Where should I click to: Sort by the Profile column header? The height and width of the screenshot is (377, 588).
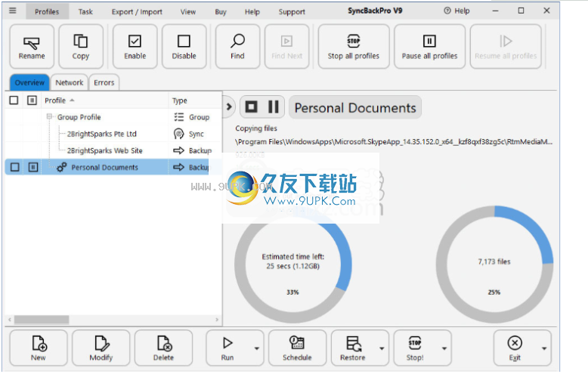(104, 100)
